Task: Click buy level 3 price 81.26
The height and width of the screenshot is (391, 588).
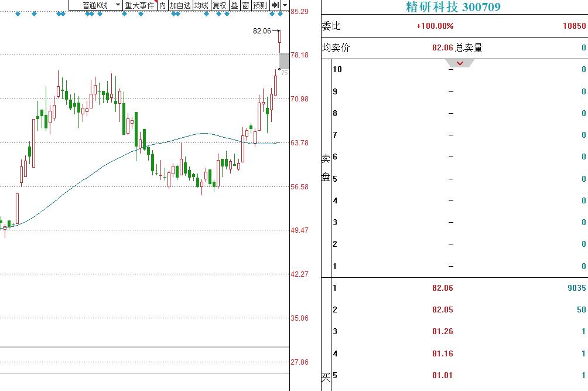Action: point(443,331)
